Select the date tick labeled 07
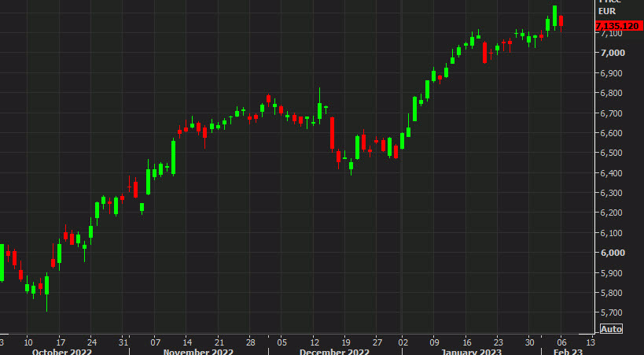 155,342
